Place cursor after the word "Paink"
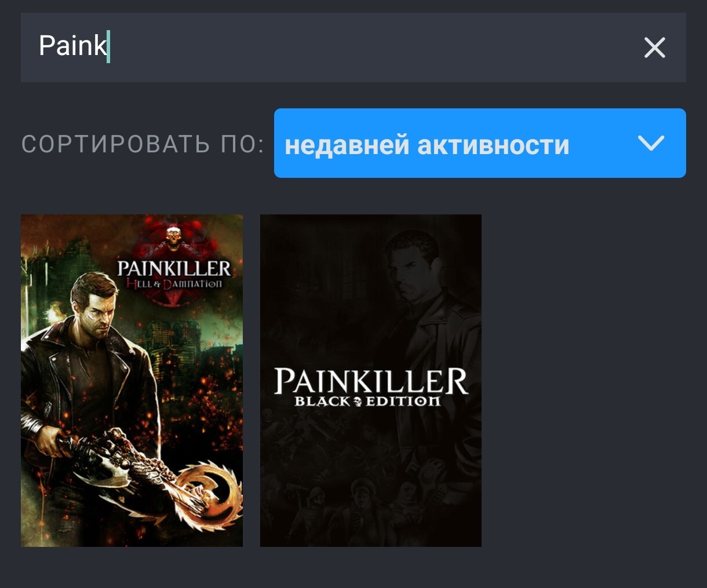The width and height of the screenshot is (707, 588). click(x=109, y=46)
